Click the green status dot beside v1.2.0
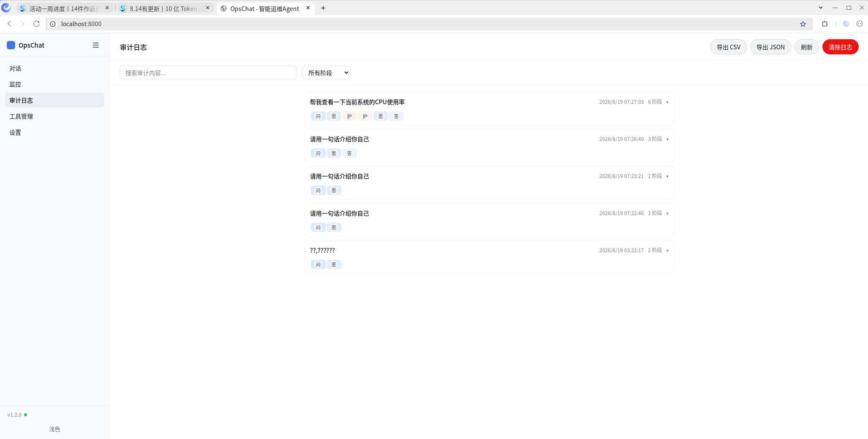868x439 pixels. coord(26,415)
